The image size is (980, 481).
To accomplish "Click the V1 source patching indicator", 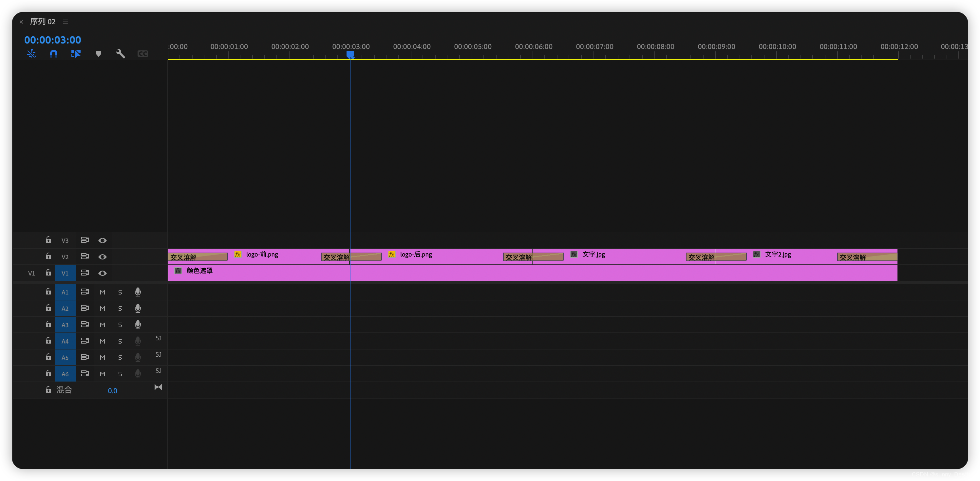I will [x=31, y=273].
